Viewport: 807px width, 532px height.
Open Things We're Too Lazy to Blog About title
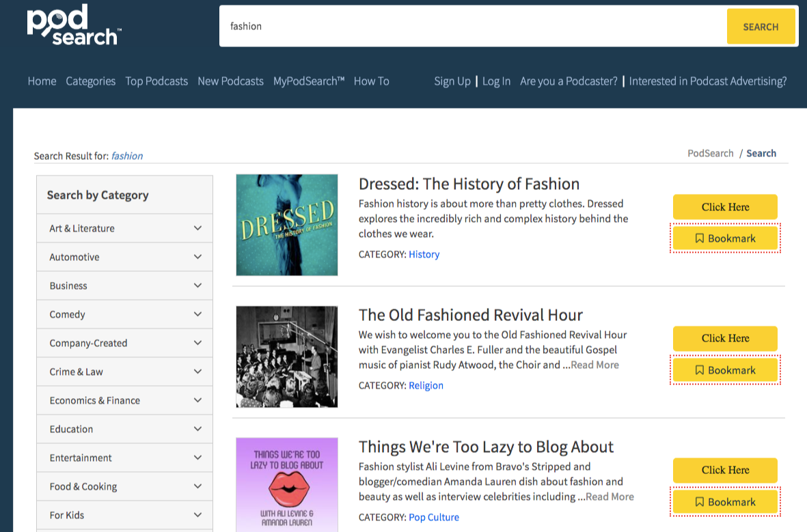click(x=486, y=447)
